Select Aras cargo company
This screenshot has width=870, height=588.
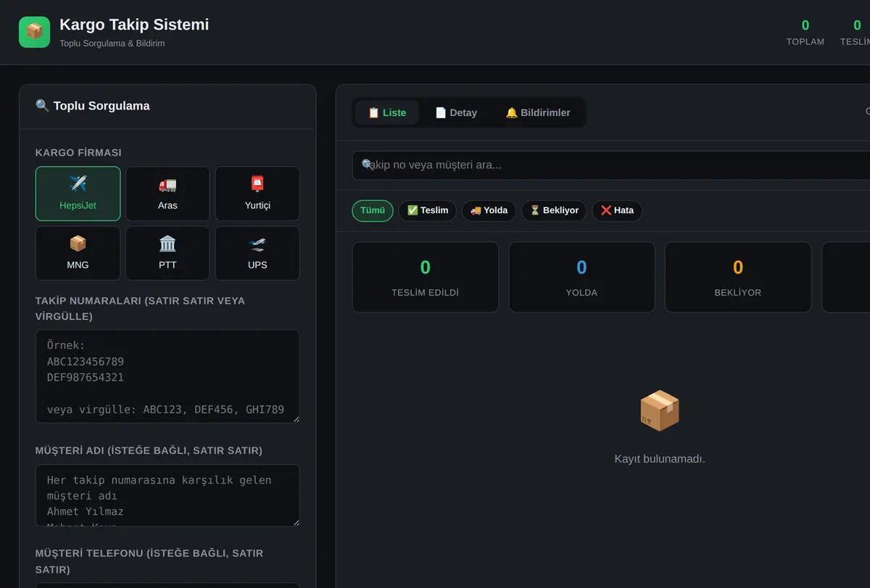pos(167,194)
